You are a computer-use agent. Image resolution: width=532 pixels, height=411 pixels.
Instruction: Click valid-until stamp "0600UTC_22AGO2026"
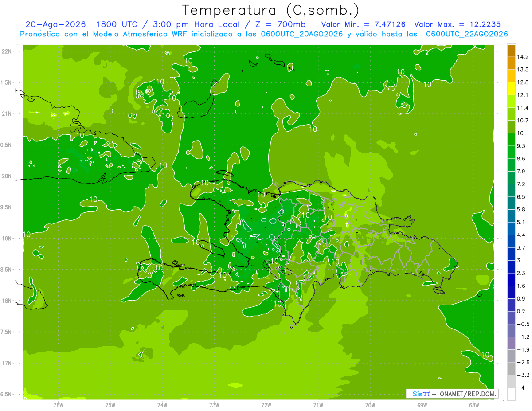pyautogui.click(x=467, y=34)
